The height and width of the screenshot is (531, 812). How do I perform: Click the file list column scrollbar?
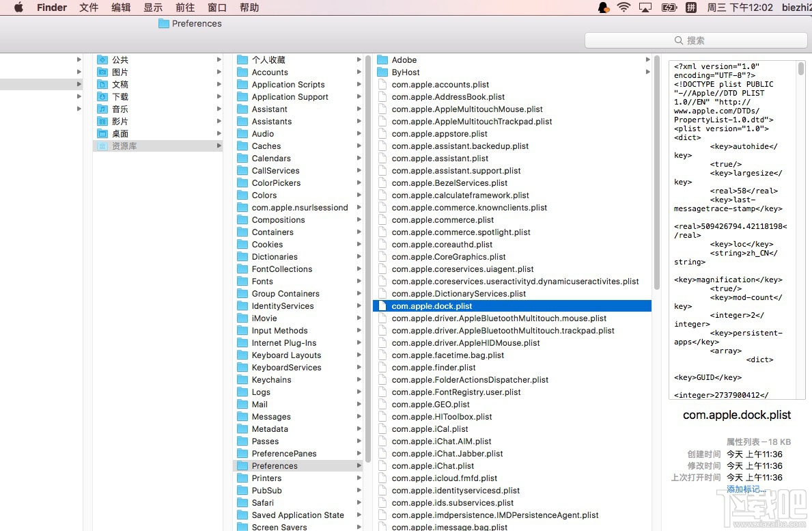[x=657, y=172]
